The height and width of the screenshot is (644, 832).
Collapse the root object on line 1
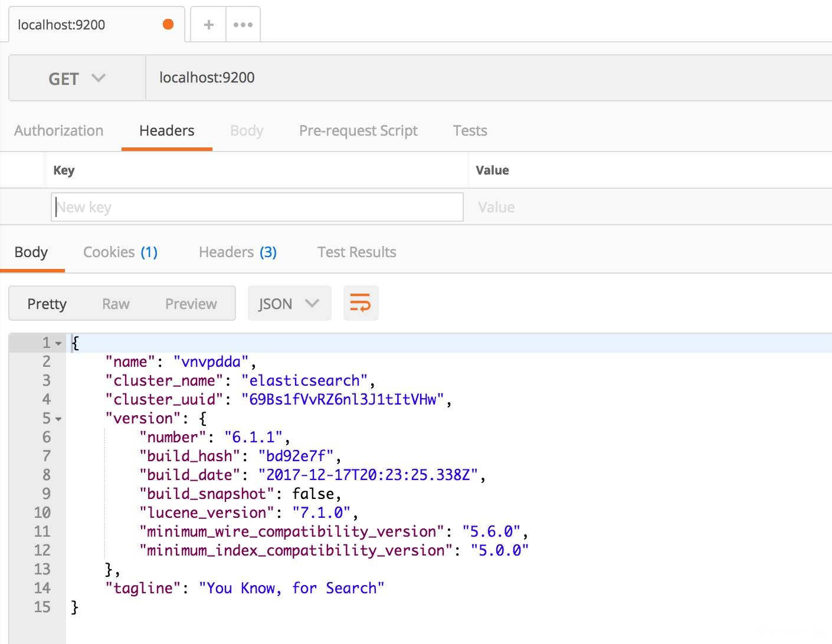[58, 343]
